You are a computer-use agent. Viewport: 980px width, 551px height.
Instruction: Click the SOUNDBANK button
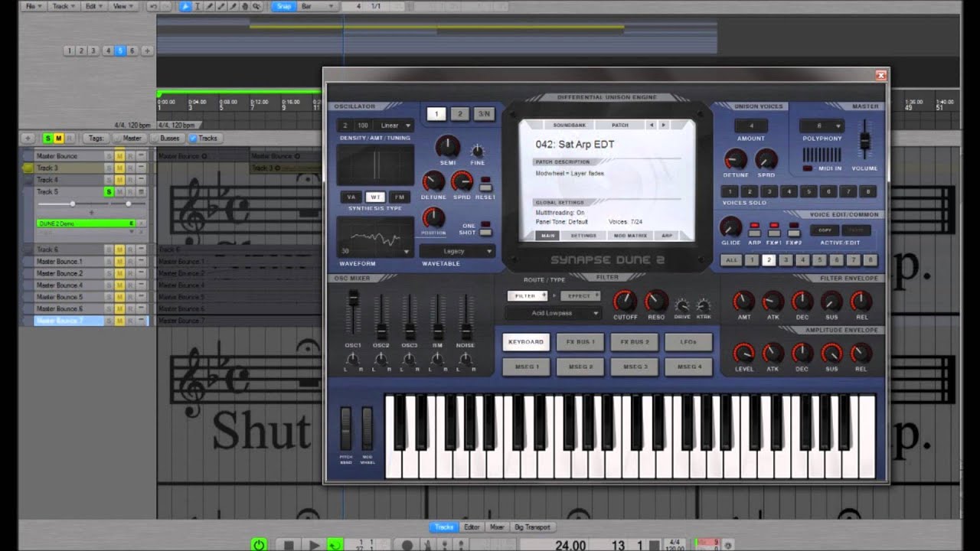tap(569, 125)
